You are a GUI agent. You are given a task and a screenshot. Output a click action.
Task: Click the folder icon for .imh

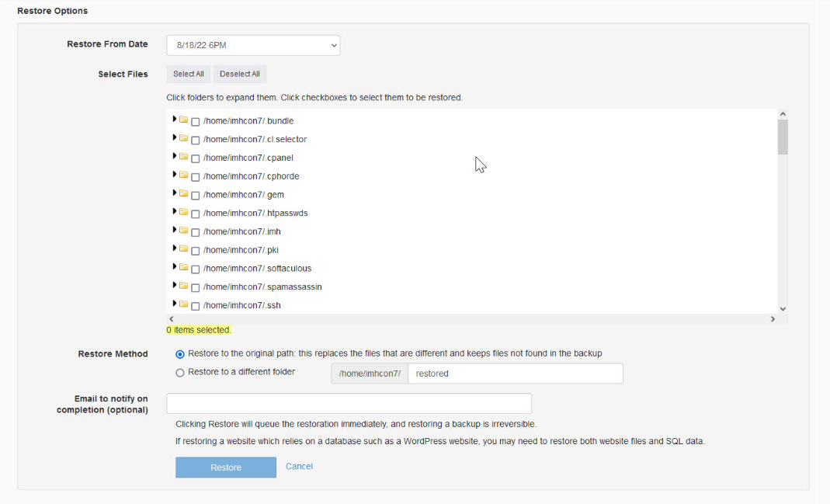click(184, 231)
